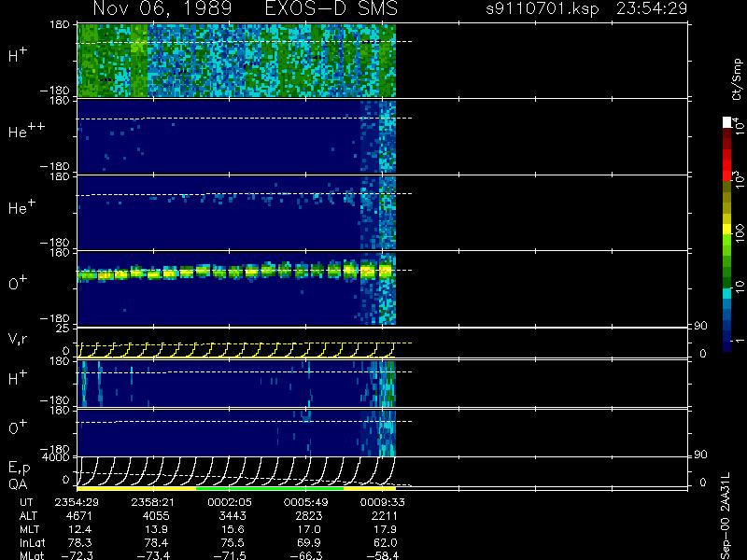Viewport: 747px width, 560px height.
Task: Click the "ALT" row label
Action: 28,516
